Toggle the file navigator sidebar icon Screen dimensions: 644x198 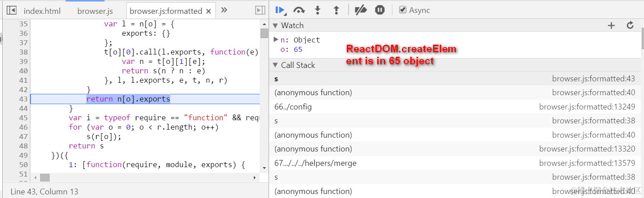click(x=12, y=10)
